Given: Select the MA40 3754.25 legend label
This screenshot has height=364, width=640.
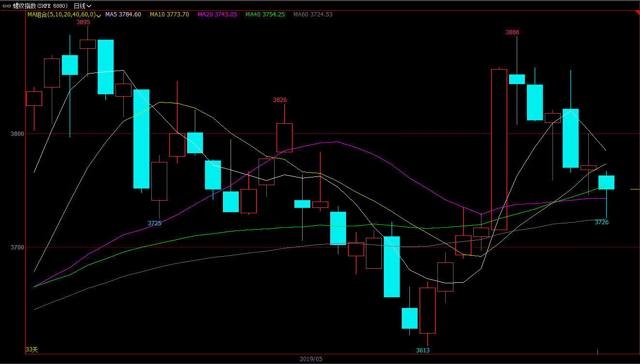Looking at the screenshot, I should point(265,15).
